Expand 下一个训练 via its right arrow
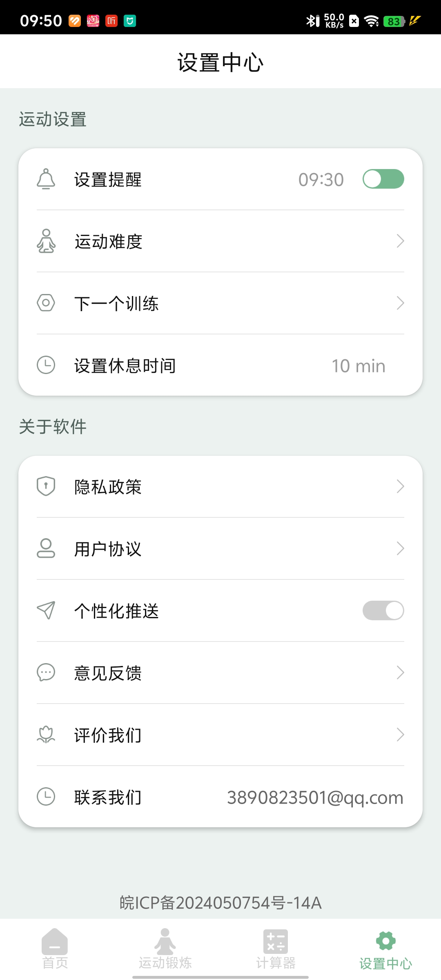The height and width of the screenshot is (980, 441). pyautogui.click(x=400, y=303)
